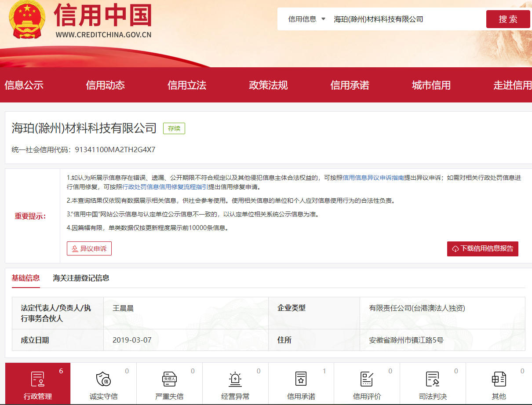Click the 住所 table header cell
This screenshot has width=532, height=405.
click(314, 340)
